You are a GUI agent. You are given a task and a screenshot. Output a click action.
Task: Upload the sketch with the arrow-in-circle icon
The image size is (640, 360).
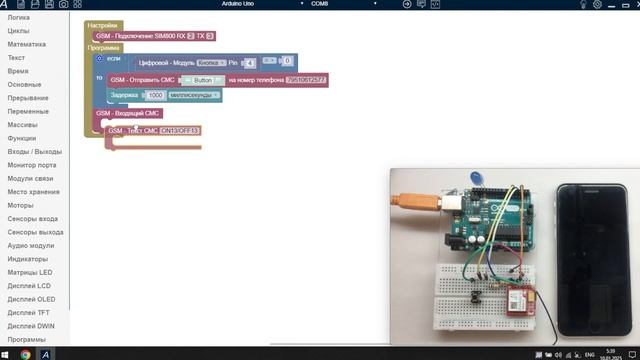pos(407,4)
